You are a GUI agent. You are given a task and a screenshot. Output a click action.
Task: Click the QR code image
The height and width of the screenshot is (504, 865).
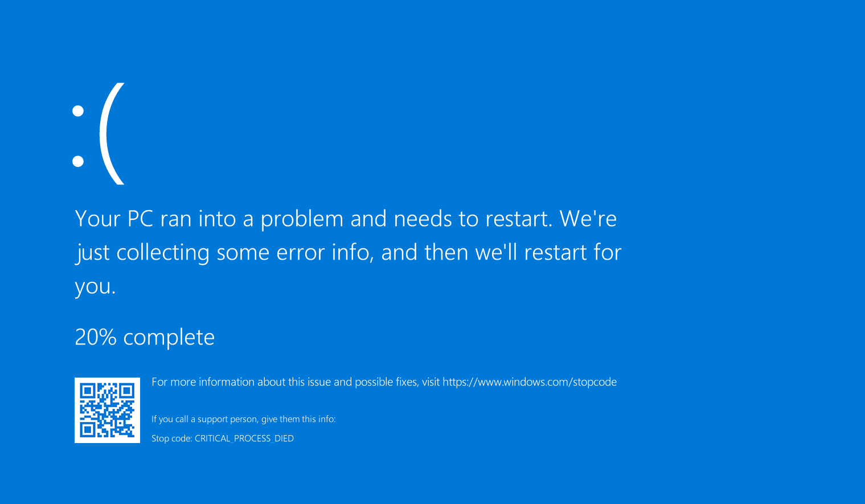point(107,410)
